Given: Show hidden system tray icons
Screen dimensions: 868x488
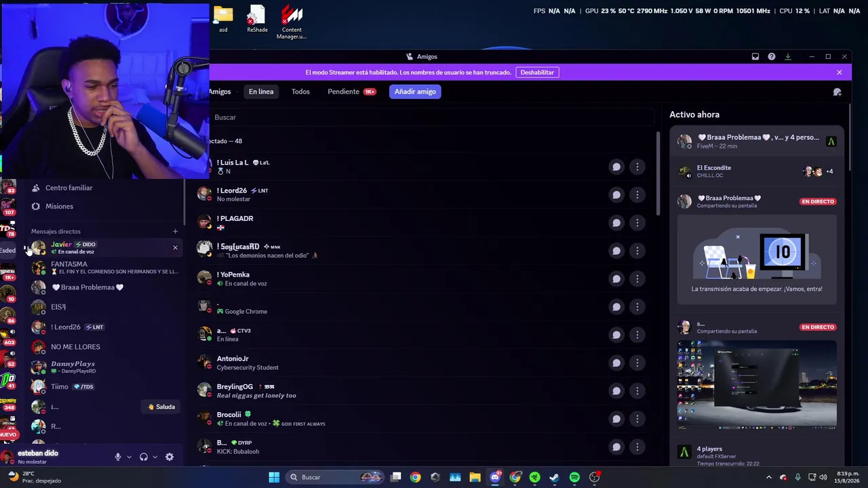Looking at the screenshot, I should [769, 477].
